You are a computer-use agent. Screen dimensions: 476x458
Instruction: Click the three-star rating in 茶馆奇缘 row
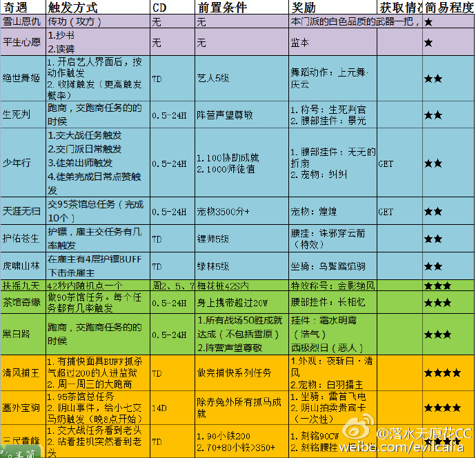pyautogui.click(x=437, y=302)
